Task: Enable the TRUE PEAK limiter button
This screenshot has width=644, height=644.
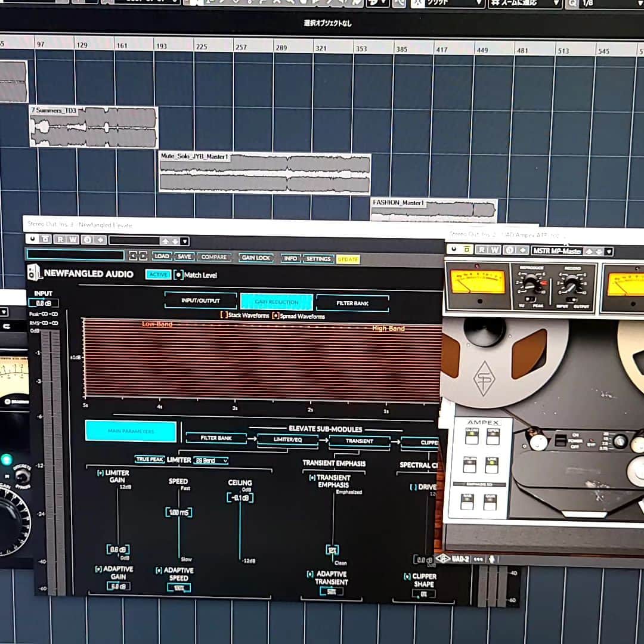Action: pyautogui.click(x=150, y=459)
